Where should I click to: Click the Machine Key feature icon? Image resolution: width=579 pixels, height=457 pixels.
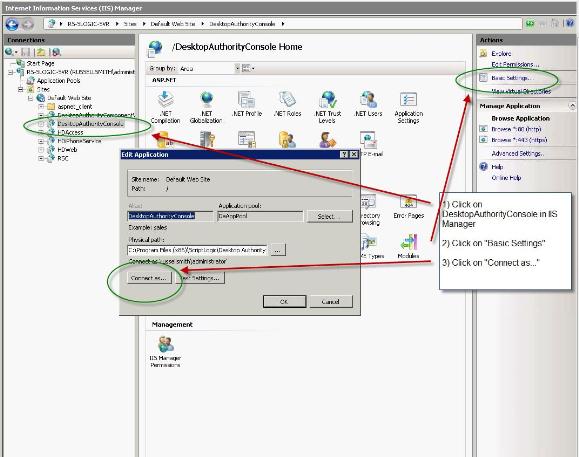tap(207, 140)
